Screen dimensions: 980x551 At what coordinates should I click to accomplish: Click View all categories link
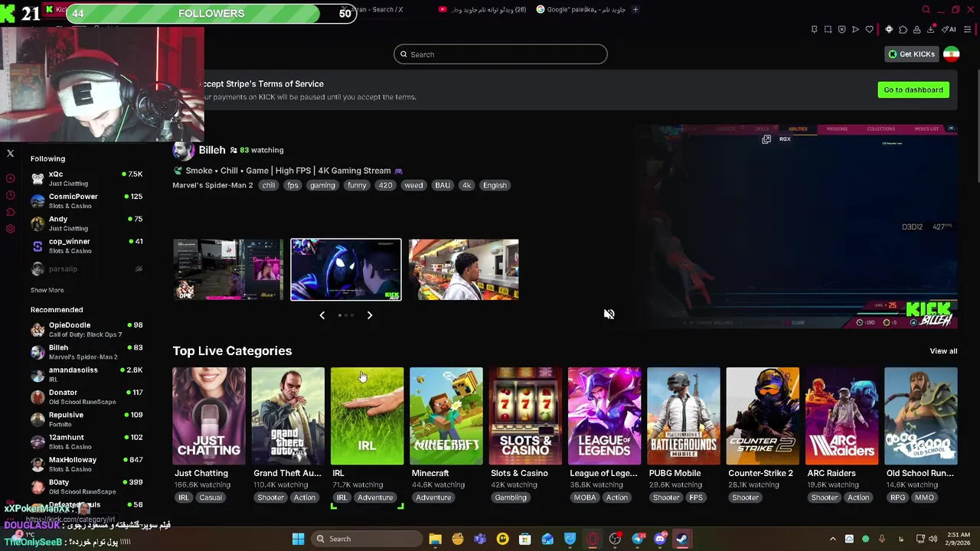(943, 350)
